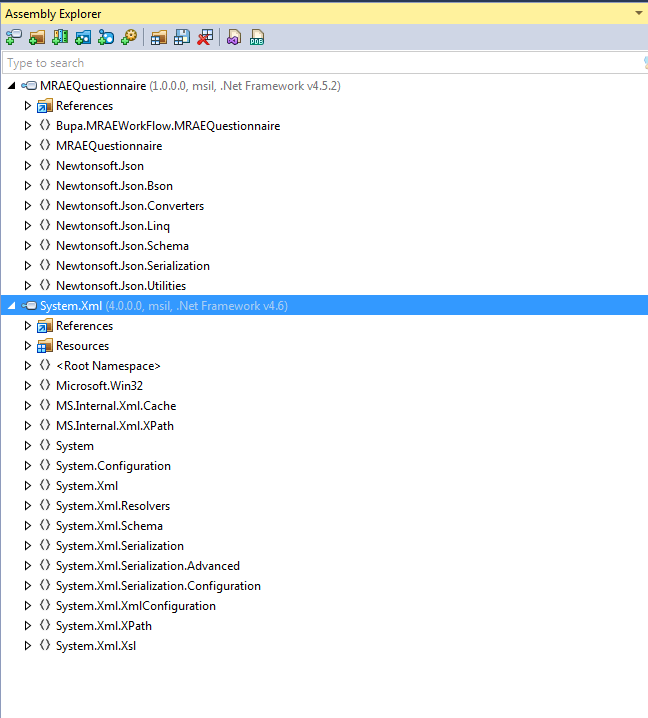Screen dimensions: 648x718
Task: Select the Bupa.MRAEWorkFlow.MRAEQuestionnaire namespace
Action: (167, 126)
